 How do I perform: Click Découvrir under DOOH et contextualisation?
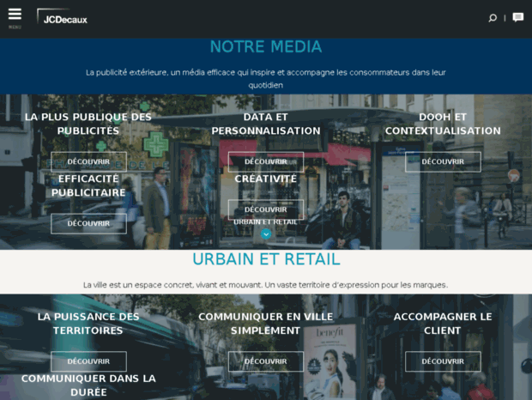pos(443,162)
